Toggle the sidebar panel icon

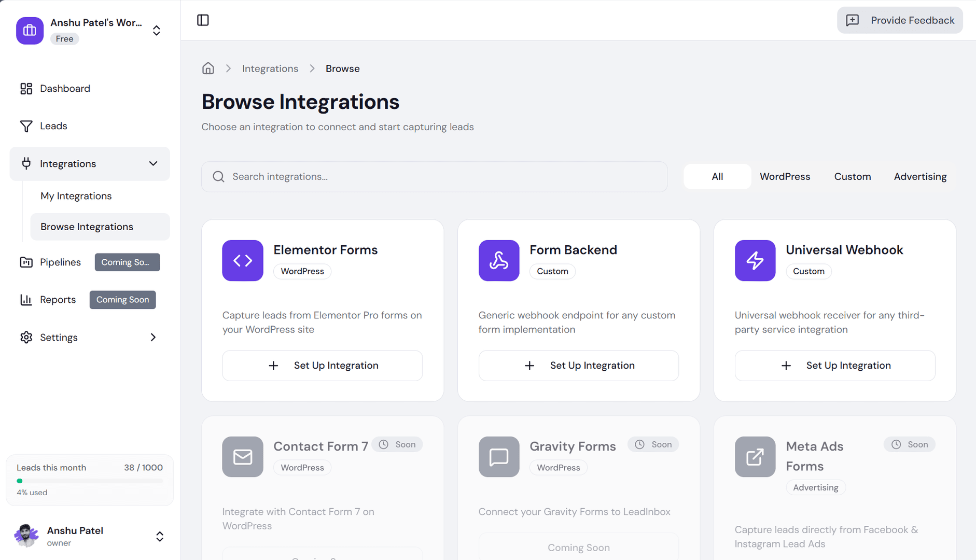(x=203, y=20)
